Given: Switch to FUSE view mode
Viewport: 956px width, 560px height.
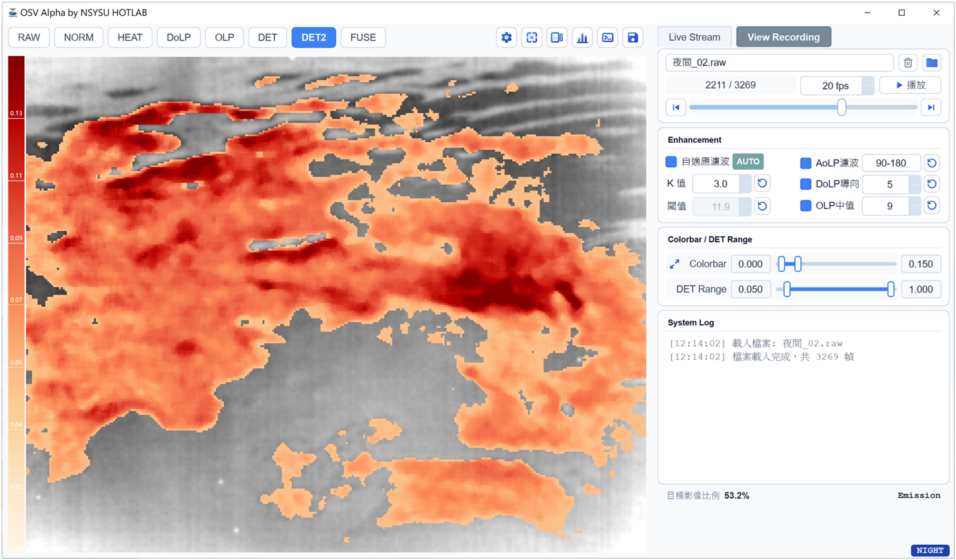Looking at the screenshot, I should point(363,38).
